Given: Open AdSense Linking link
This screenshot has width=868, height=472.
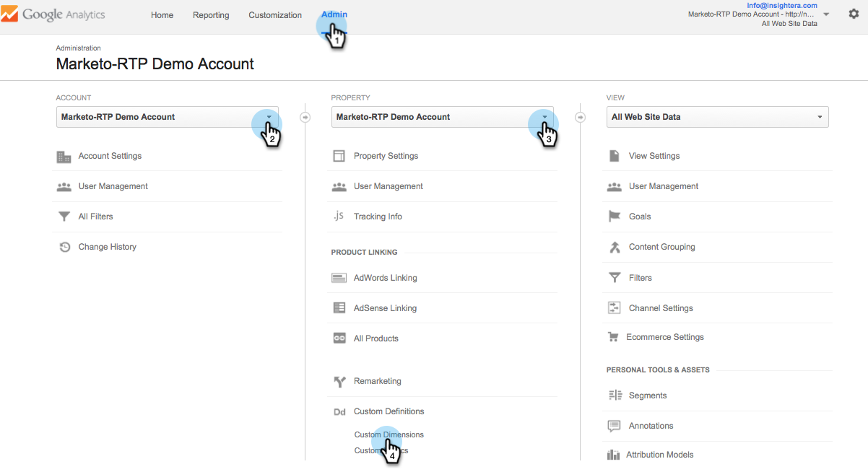Looking at the screenshot, I should click(x=385, y=308).
